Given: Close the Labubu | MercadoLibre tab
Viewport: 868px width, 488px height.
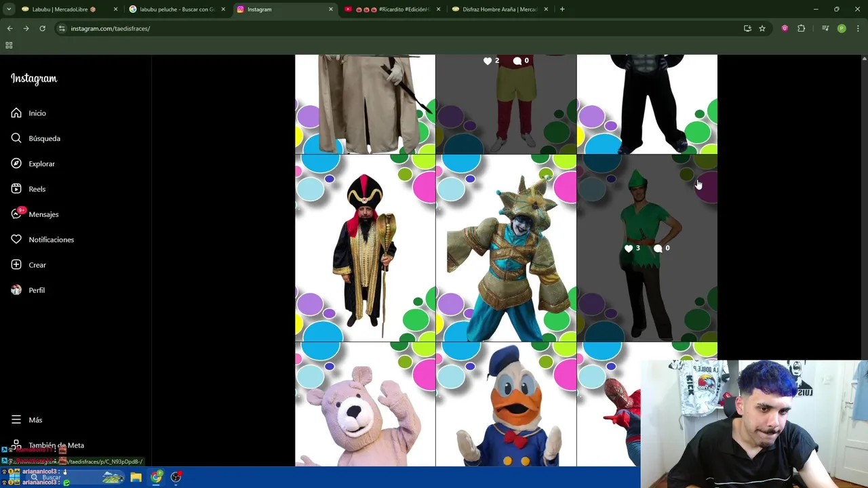Looking at the screenshot, I should click(115, 9).
